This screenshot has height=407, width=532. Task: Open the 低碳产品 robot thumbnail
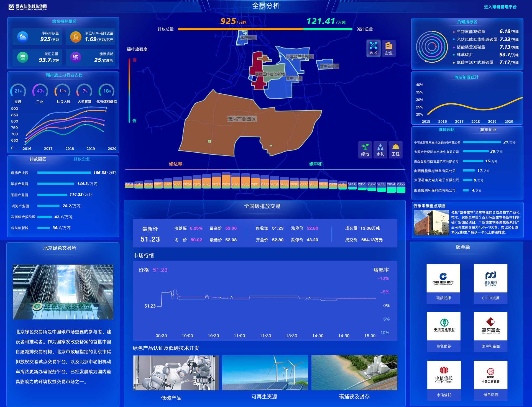[x=176, y=373]
